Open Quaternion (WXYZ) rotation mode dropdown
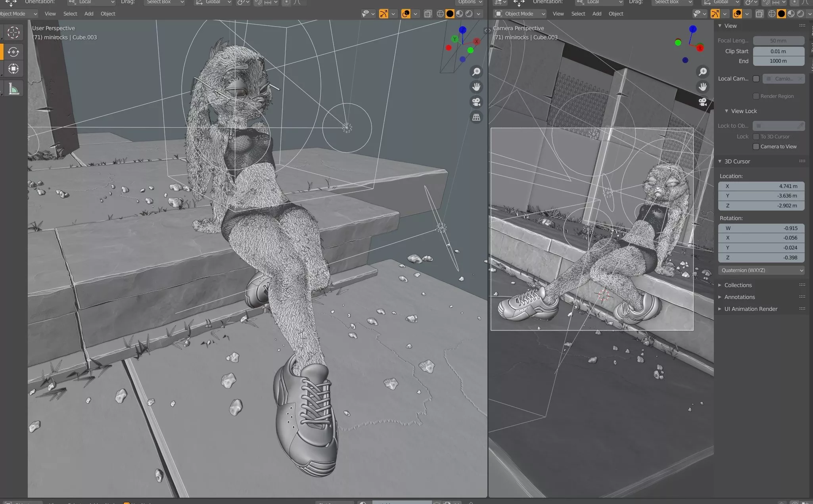 [x=761, y=270]
